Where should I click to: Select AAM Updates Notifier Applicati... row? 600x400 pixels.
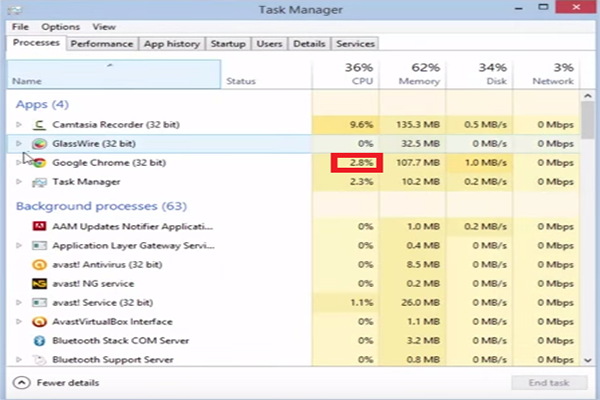tap(293, 227)
